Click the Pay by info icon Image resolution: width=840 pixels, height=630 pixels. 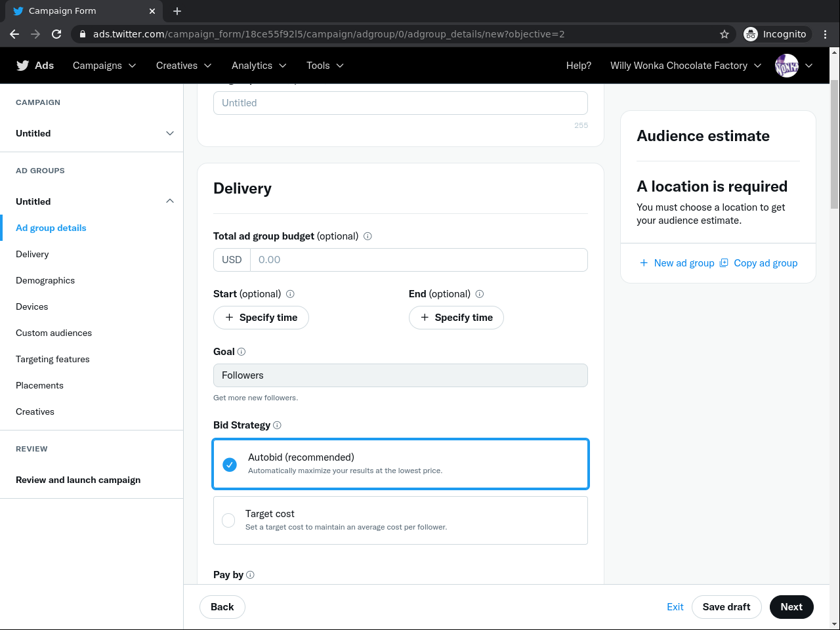(x=250, y=575)
